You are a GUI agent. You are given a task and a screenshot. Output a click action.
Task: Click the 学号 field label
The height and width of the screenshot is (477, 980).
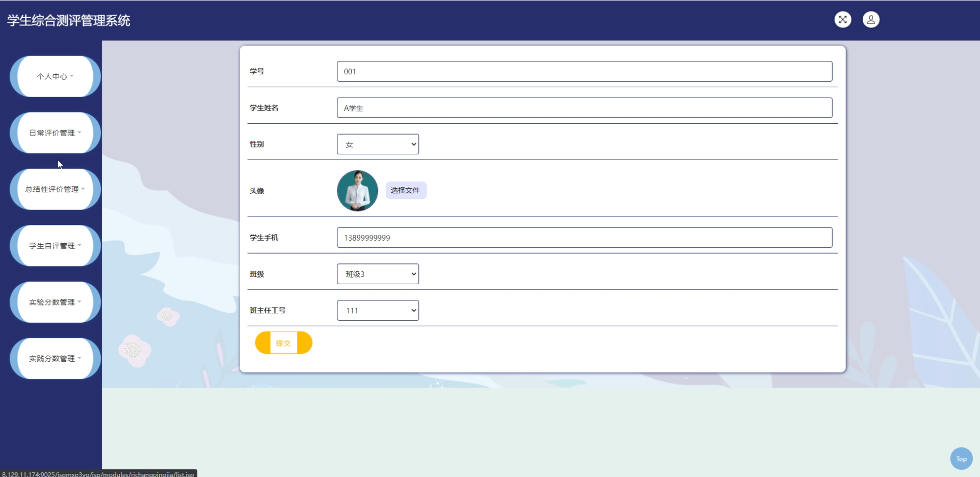257,71
